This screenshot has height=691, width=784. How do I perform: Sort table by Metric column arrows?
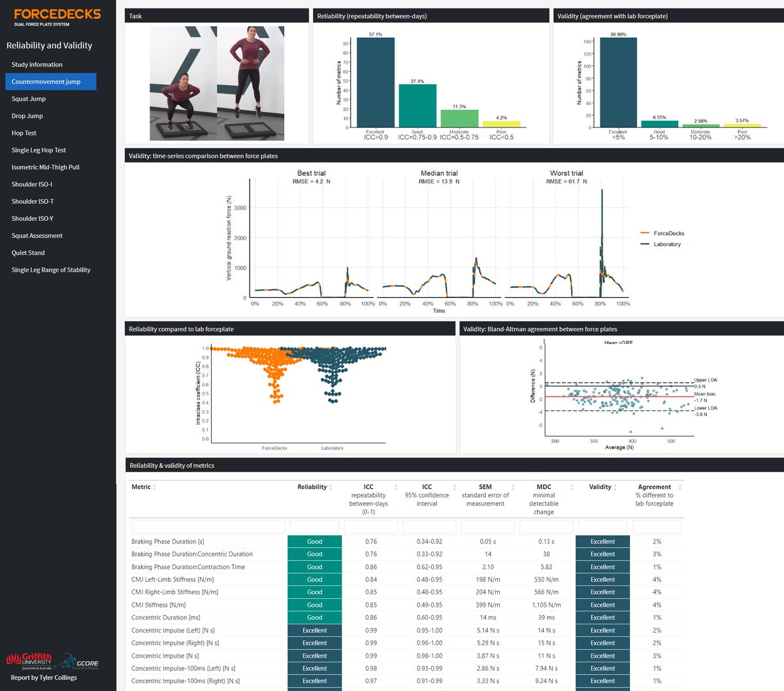(x=154, y=487)
